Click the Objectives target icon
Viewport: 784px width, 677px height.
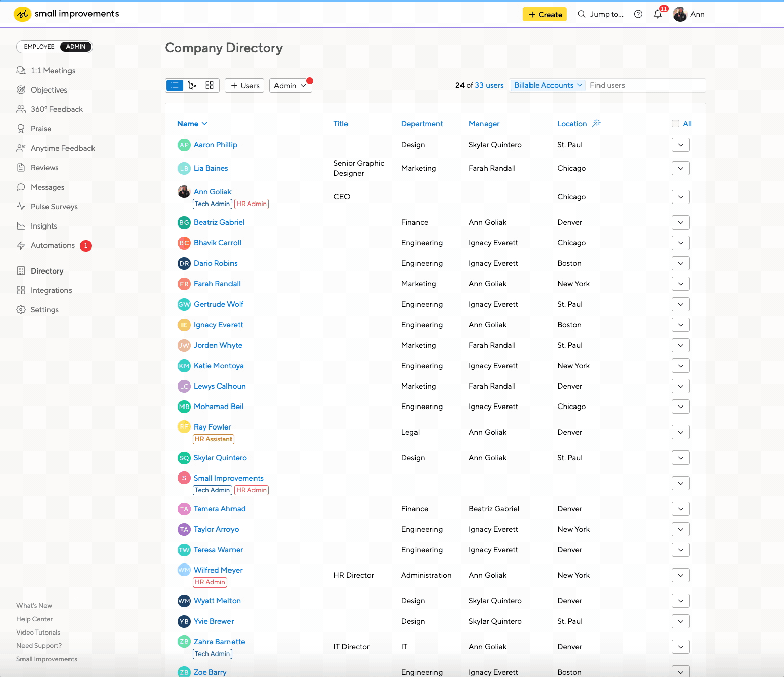21,89
